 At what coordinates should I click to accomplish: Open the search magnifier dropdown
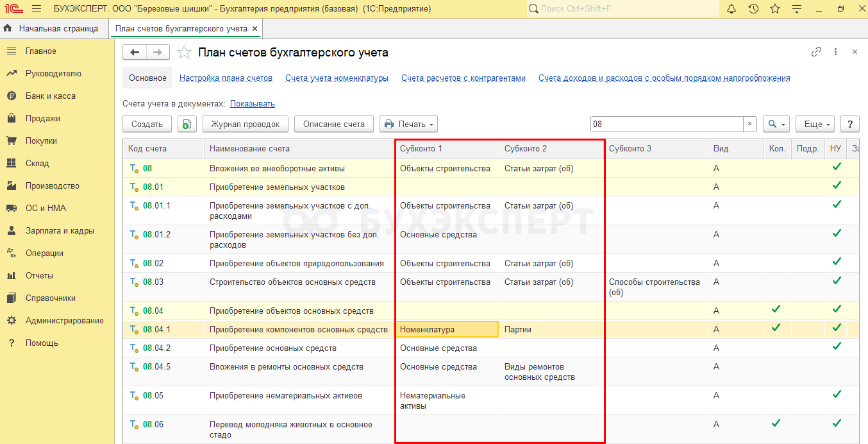pyautogui.click(x=776, y=124)
